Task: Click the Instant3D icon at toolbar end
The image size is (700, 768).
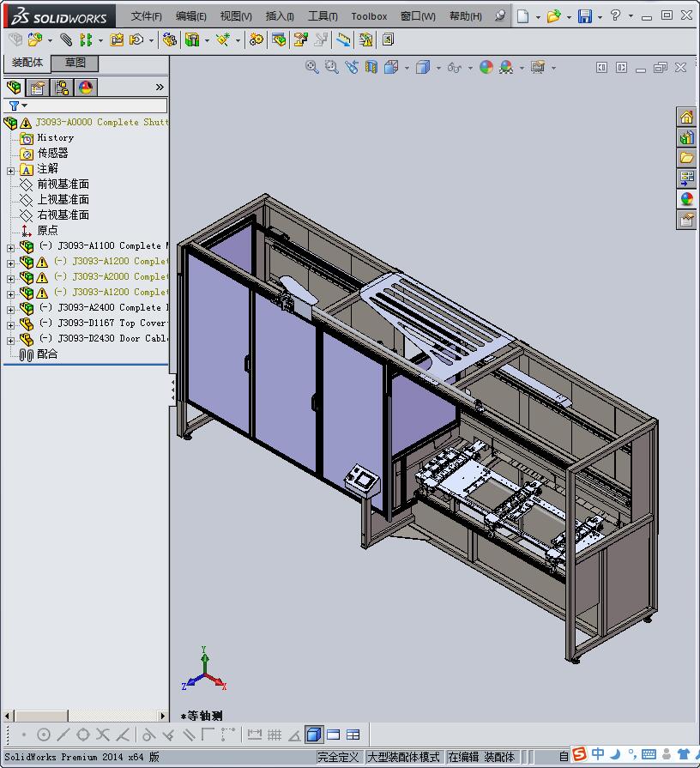Action: [389, 39]
